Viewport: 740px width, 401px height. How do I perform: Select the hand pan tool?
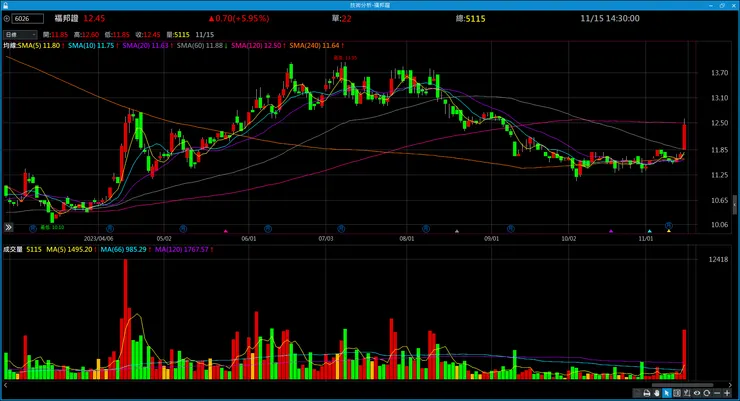pyautogui.click(x=656, y=393)
